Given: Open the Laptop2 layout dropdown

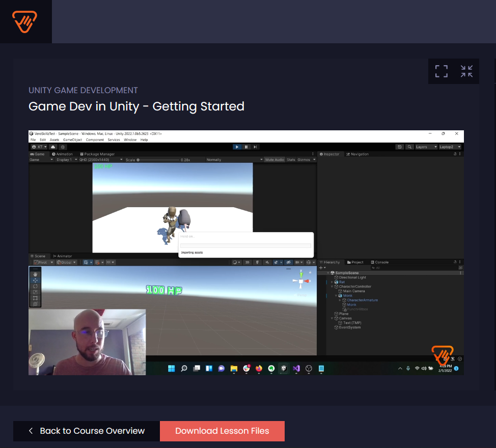Looking at the screenshot, I should [450, 147].
